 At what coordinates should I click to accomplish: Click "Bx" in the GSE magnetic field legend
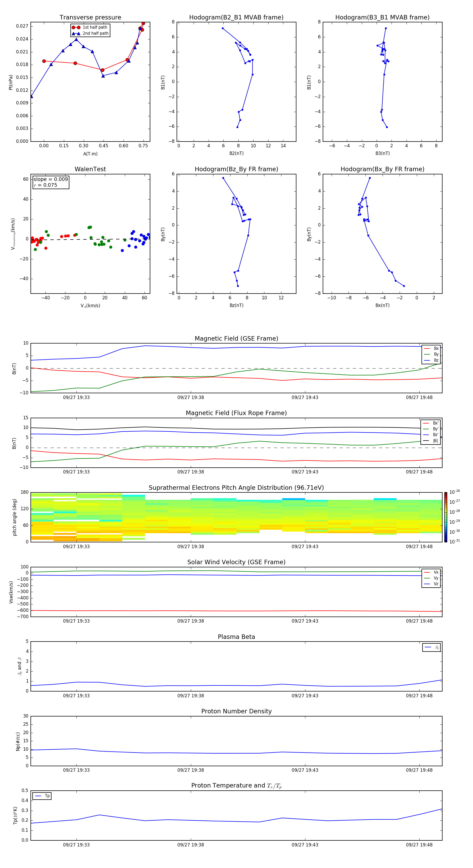click(x=436, y=349)
